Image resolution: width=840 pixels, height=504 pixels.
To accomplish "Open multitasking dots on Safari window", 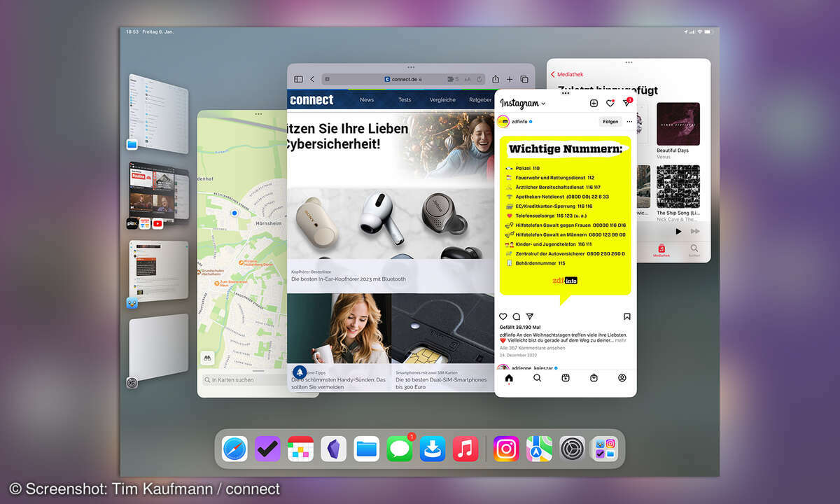I will (x=411, y=67).
